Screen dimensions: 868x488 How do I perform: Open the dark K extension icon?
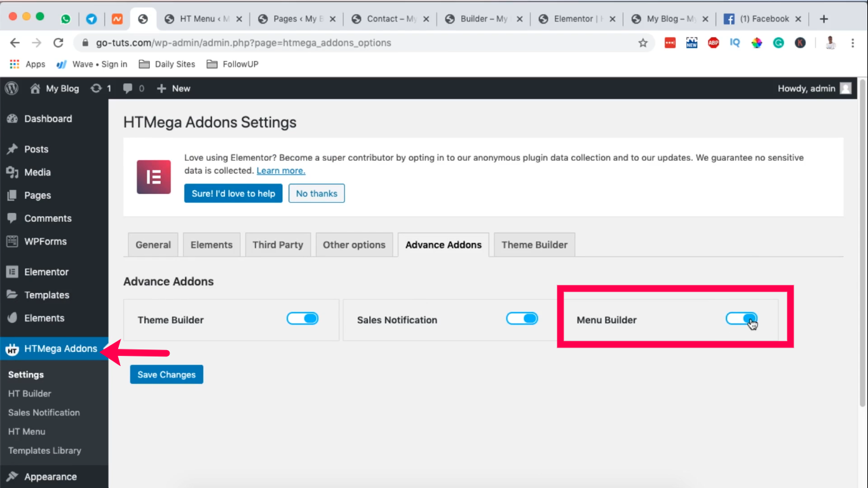pos(801,43)
